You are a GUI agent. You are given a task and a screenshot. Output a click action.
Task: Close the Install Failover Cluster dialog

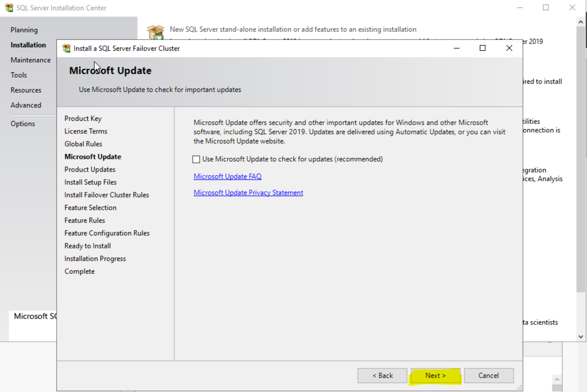coord(509,48)
